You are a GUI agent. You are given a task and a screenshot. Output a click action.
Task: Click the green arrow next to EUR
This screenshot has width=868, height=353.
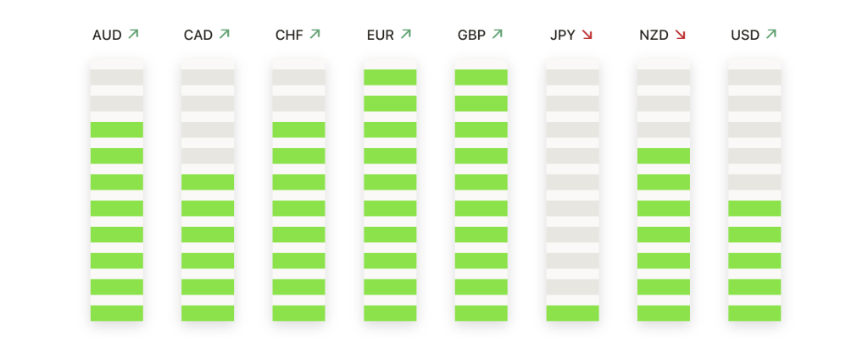[x=406, y=34]
